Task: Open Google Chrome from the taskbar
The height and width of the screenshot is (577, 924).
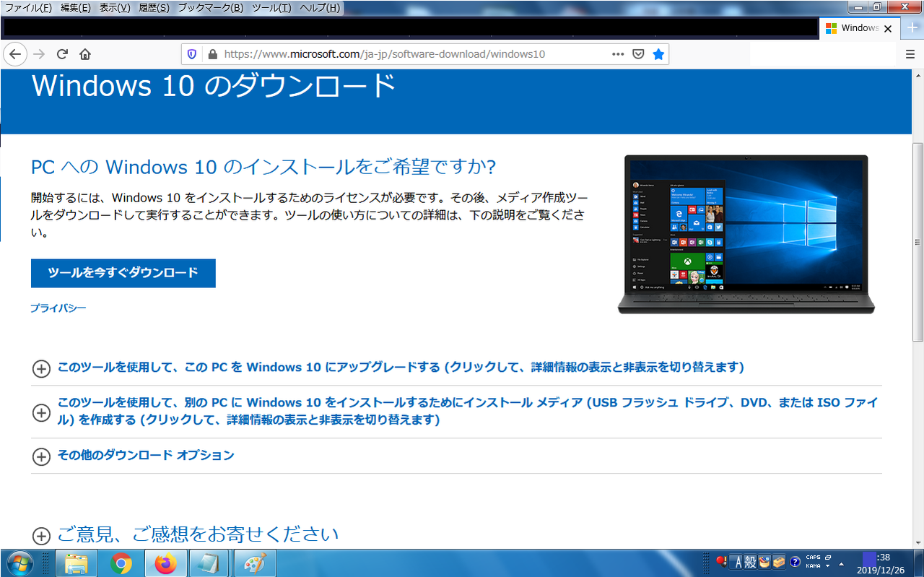Action: coord(121,563)
